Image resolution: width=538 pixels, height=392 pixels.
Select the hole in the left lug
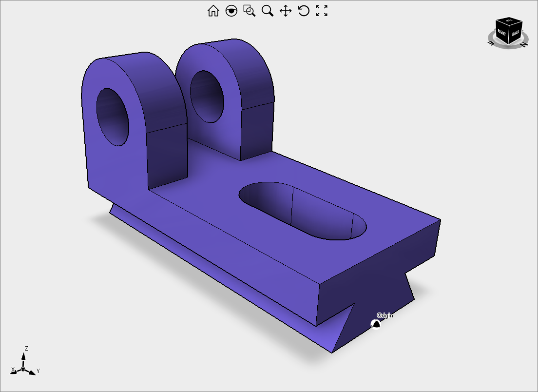click(112, 116)
